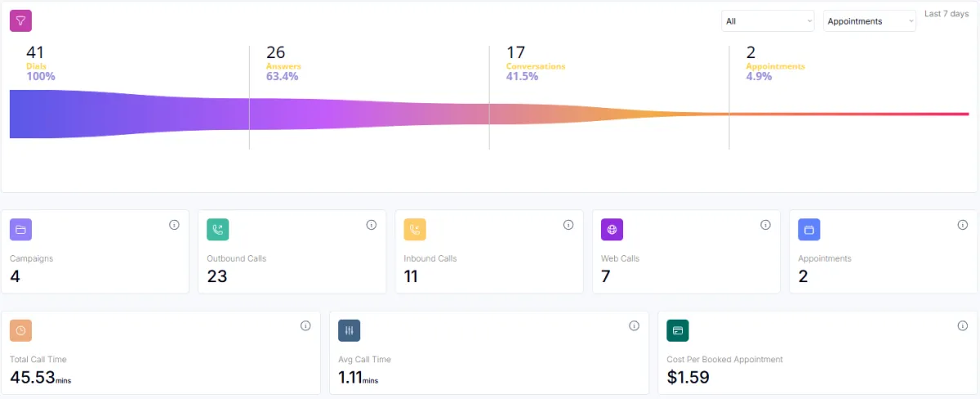980x399 pixels.
Task: Click the info icon on Total Call Time card
Action: [305, 325]
